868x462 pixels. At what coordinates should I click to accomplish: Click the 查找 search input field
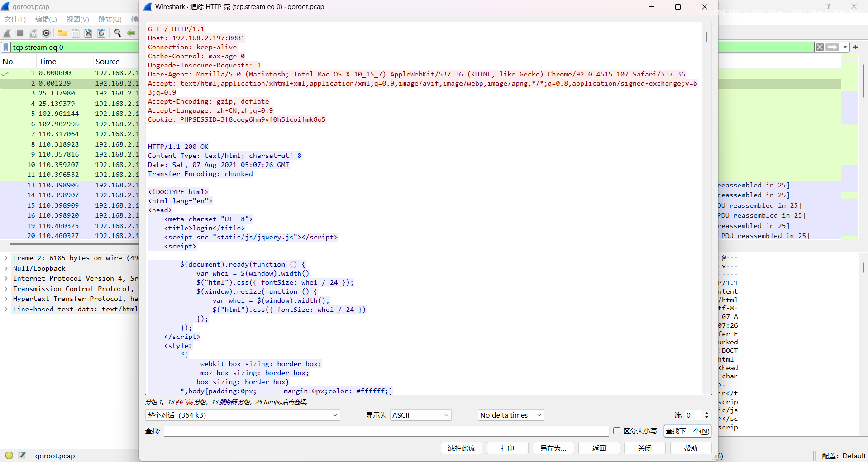coord(386,431)
